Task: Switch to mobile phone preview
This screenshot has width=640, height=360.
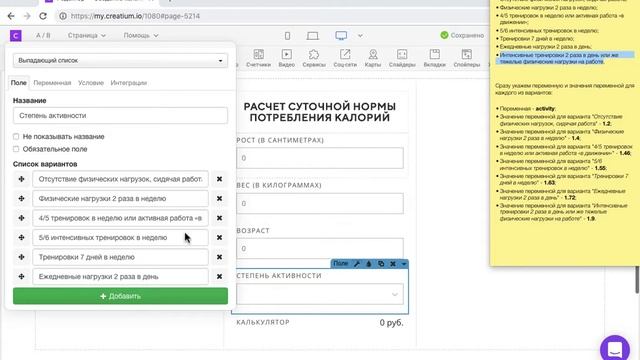Action: [287, 36]
